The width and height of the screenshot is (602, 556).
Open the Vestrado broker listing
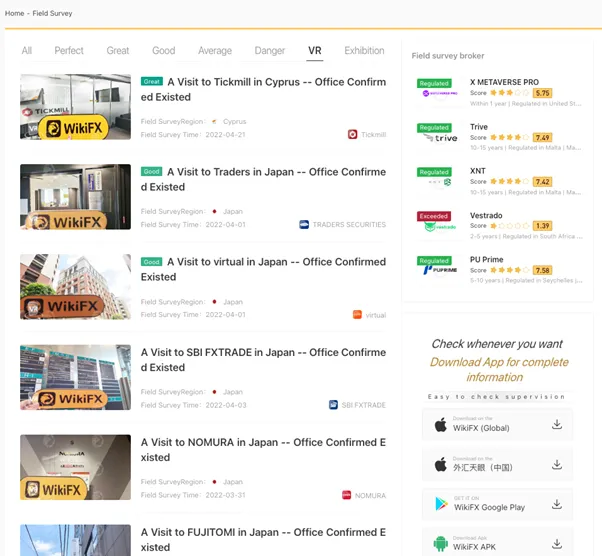click(499, 226)
